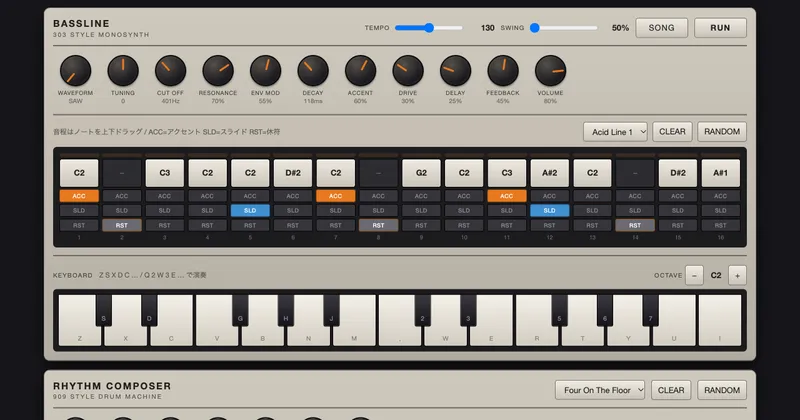800x420 pixels.
Task: Turn off SLD slide on step 5
Action: click(250, 210)
